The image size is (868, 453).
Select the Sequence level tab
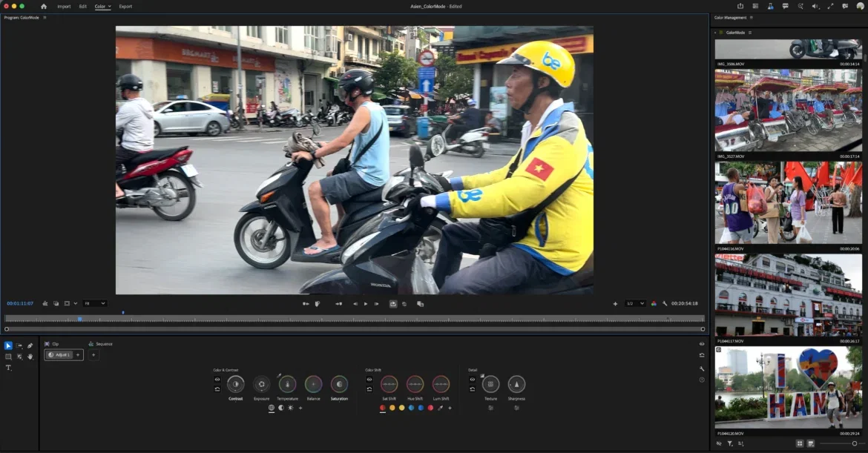(x=100, y=344)
